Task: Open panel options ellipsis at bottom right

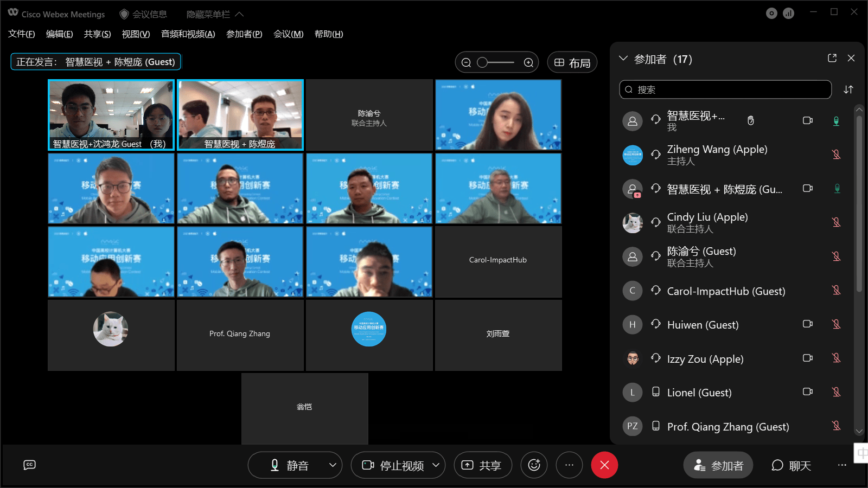Action: click(842, 465)
